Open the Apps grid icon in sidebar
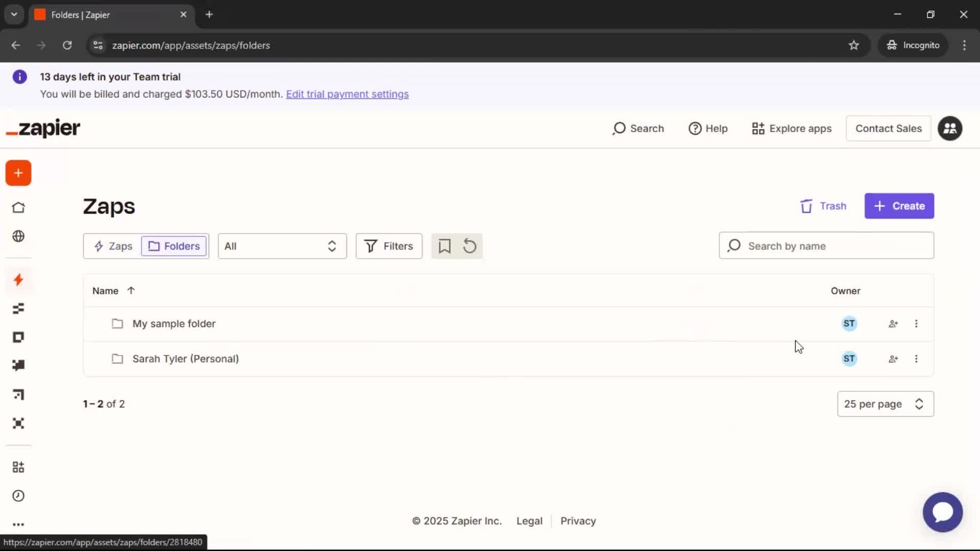The width and height of the screenshot is (980, 551). pyautogui.click(x=18, y=467)
